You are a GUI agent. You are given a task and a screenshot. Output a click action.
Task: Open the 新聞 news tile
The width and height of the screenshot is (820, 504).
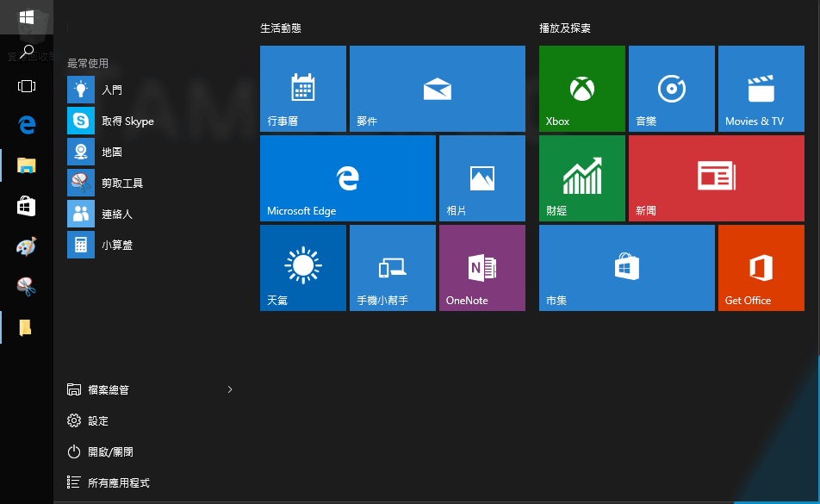[717, 178]
